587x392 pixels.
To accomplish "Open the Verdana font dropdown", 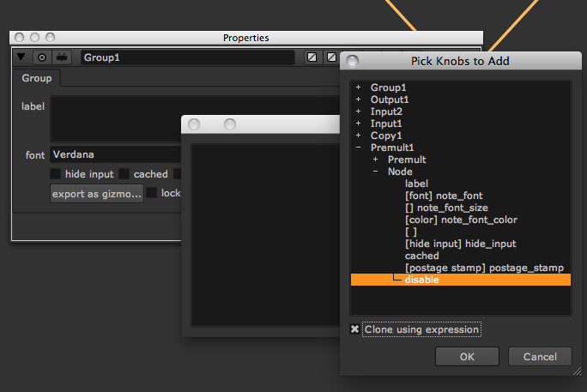I will point(116,154).
